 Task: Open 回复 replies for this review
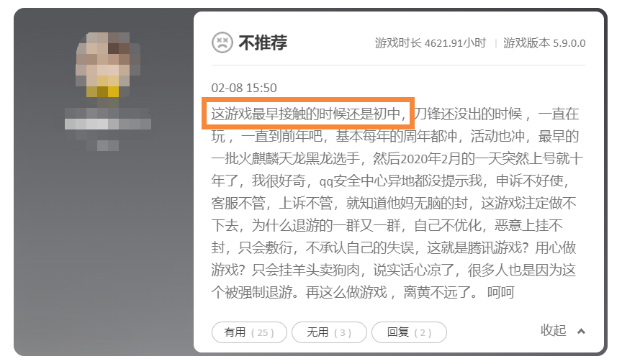409,332
